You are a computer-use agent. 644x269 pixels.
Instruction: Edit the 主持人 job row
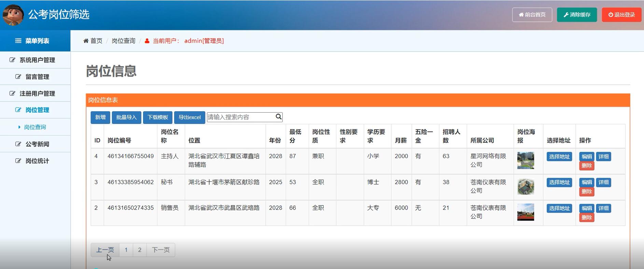pyautogui.click(x=587, y=156)
